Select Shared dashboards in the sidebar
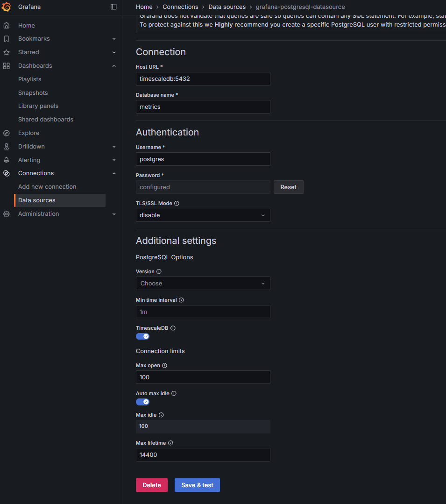This screenshot has width=446, height=504. pos(45,119)
